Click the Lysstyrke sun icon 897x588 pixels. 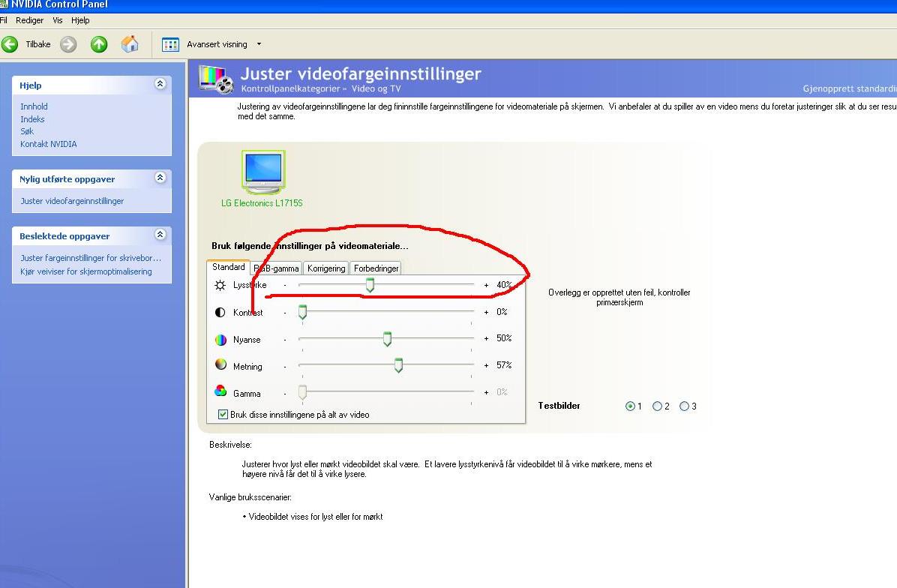point(220,285)
